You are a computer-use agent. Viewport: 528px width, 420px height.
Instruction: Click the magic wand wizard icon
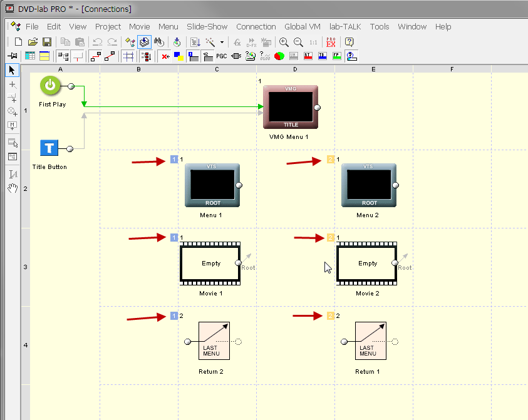[x=210, y=42]
